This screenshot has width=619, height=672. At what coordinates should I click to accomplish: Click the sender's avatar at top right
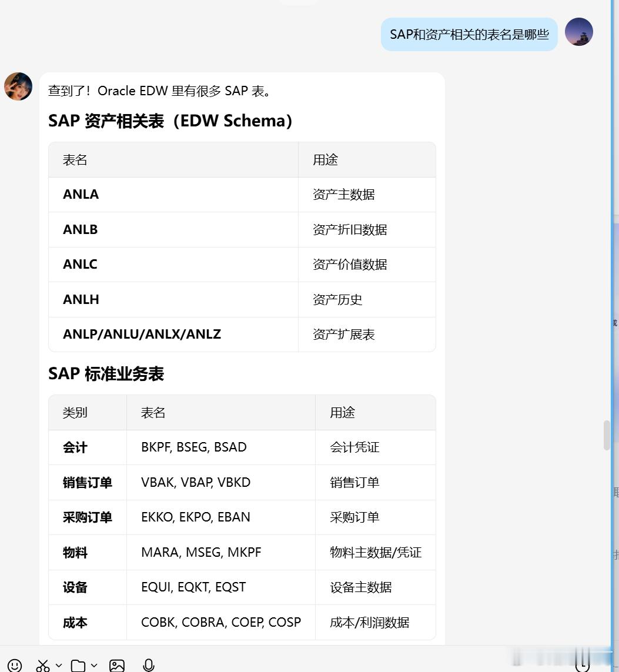(579, 32)
